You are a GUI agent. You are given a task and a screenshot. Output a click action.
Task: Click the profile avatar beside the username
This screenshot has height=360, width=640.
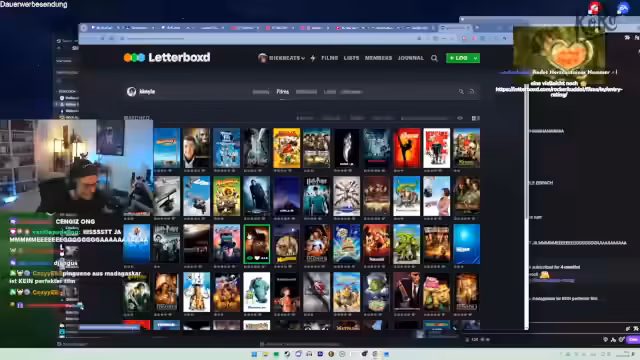point(131,91)
